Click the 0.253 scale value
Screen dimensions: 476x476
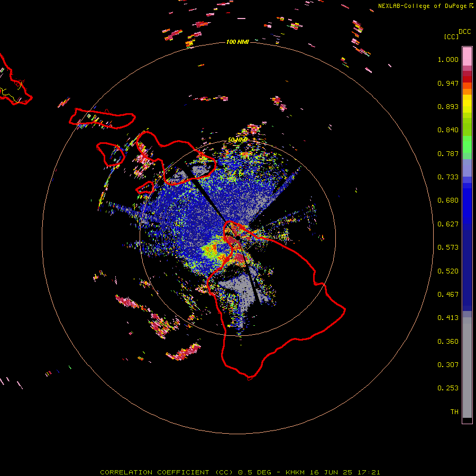tap(448, 388)
